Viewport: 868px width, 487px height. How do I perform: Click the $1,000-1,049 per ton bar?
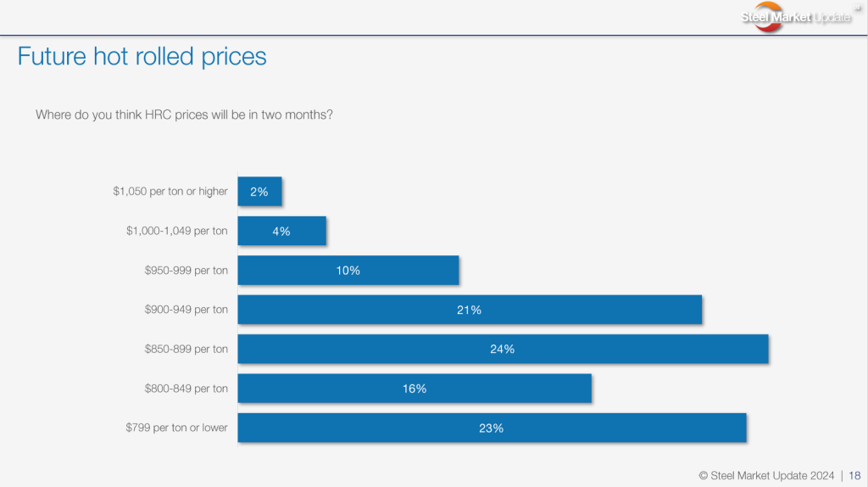[x=281, y=231]
